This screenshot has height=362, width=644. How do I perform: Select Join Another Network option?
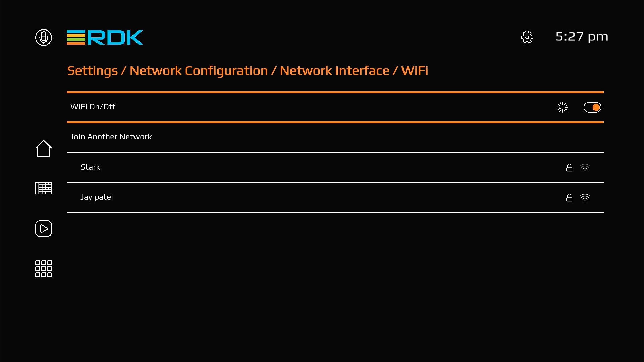click(x=111, y=137)
